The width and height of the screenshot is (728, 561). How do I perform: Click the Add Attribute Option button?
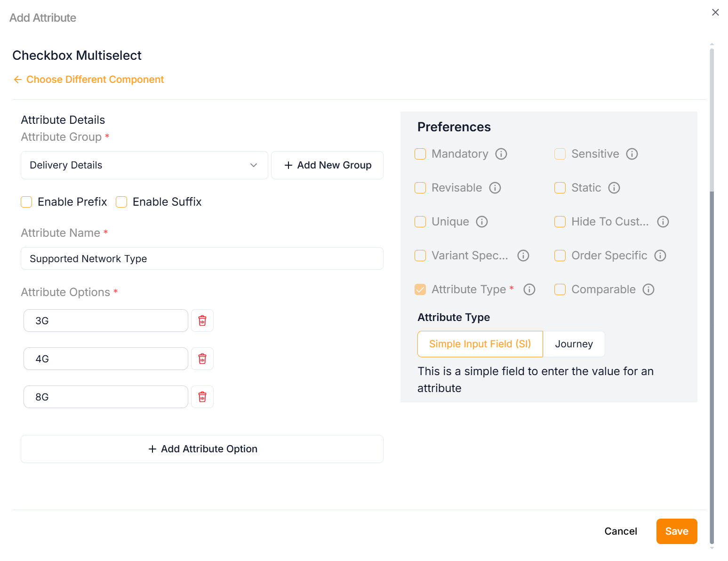click(x=202, y=449)
